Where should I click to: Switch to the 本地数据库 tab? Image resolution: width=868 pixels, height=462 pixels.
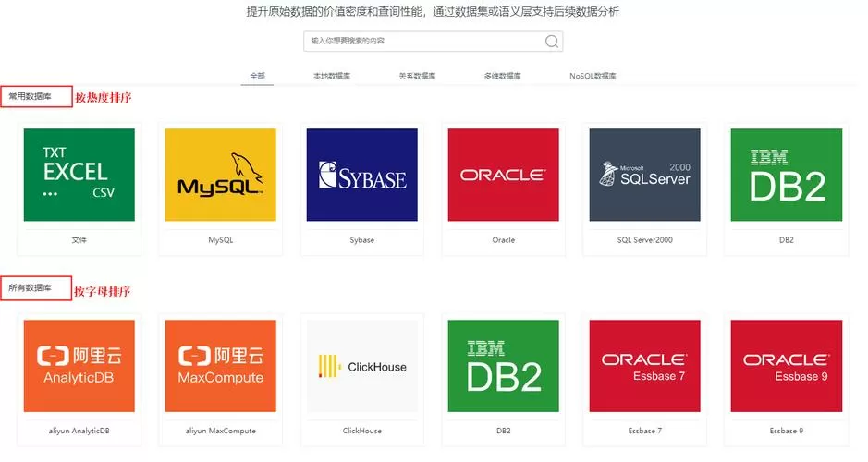332,76
